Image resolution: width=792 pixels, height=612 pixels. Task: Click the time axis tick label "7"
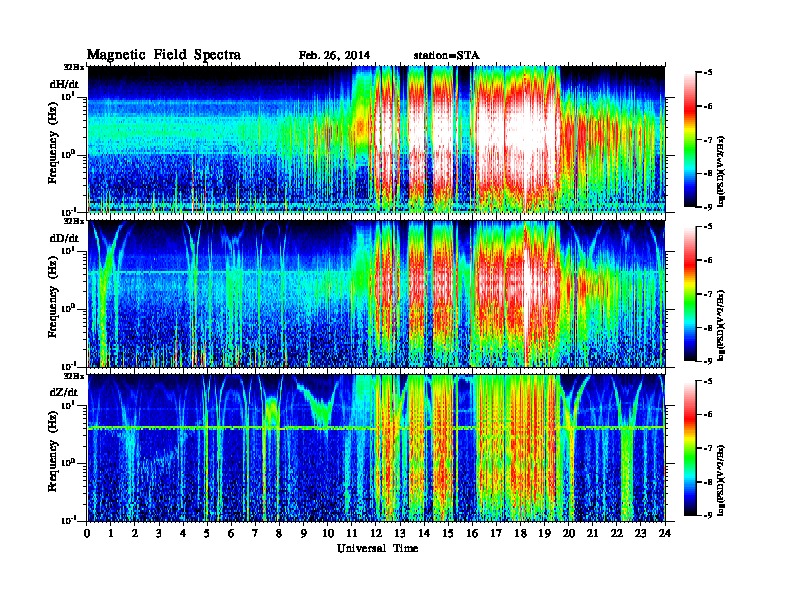click(255, 533)
